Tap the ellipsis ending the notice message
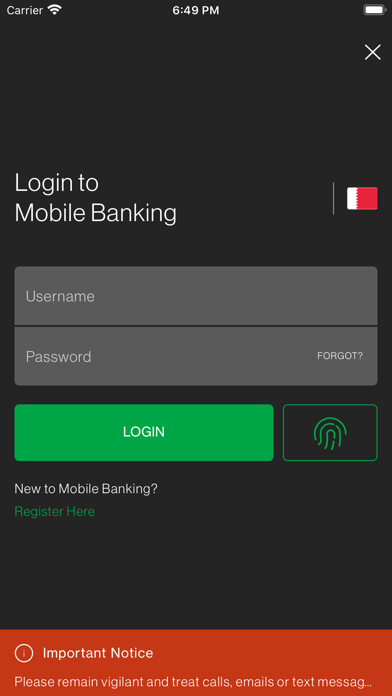392x696 pixels. click(x=367, y=683)
